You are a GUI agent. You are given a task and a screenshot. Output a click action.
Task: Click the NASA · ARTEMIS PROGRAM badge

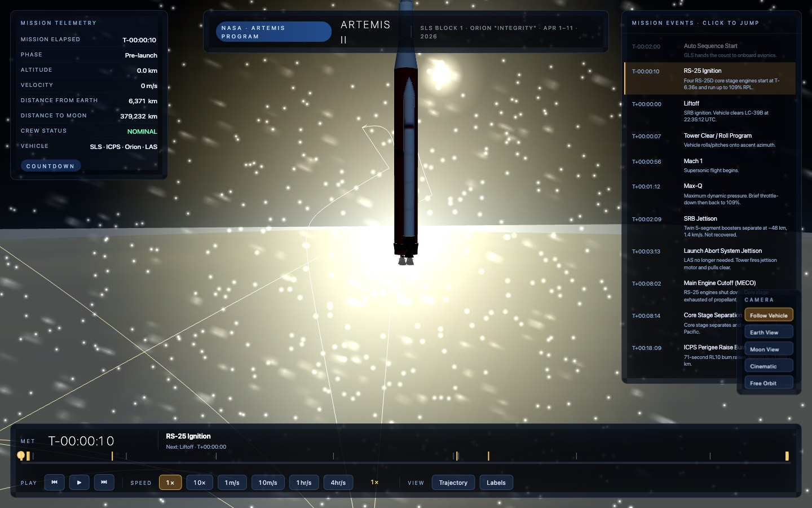[x=273, y=32]
